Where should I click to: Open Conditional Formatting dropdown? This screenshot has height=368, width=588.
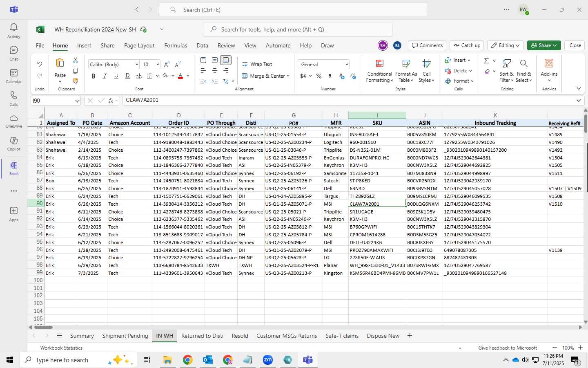380,70
